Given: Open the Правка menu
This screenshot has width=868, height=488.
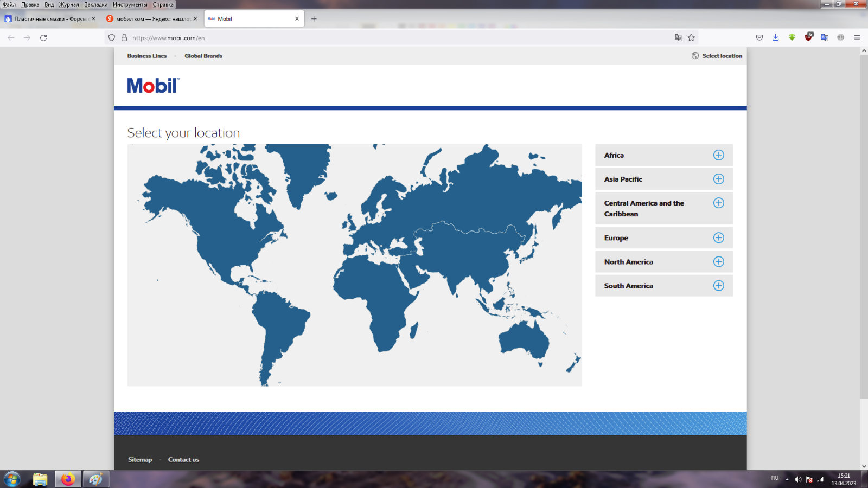Looking at the screenshot, I should [30, 4].
